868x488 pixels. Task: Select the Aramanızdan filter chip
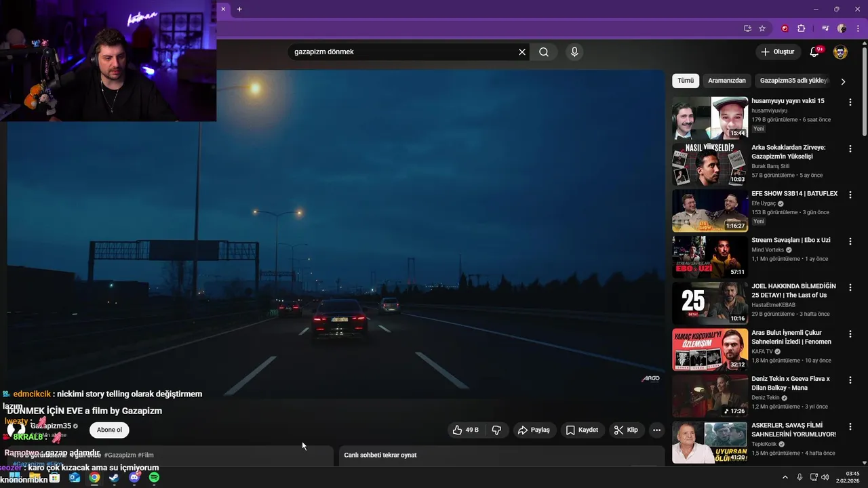727,81
